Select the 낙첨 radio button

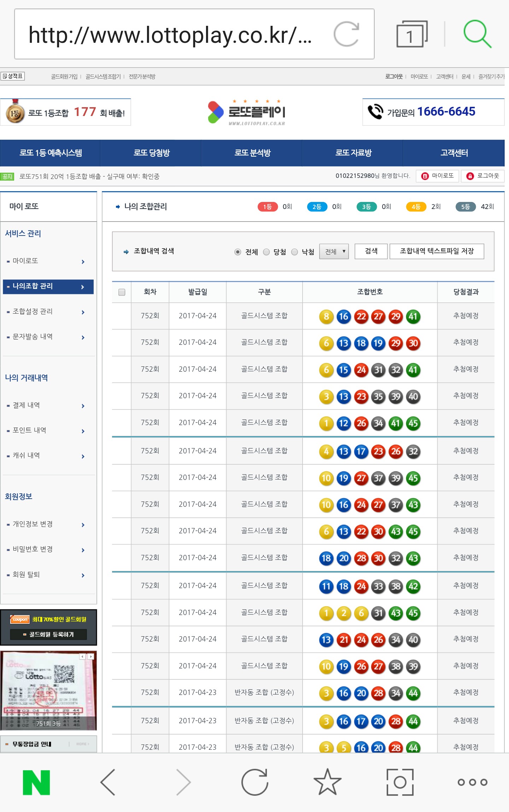coord(294,252)
